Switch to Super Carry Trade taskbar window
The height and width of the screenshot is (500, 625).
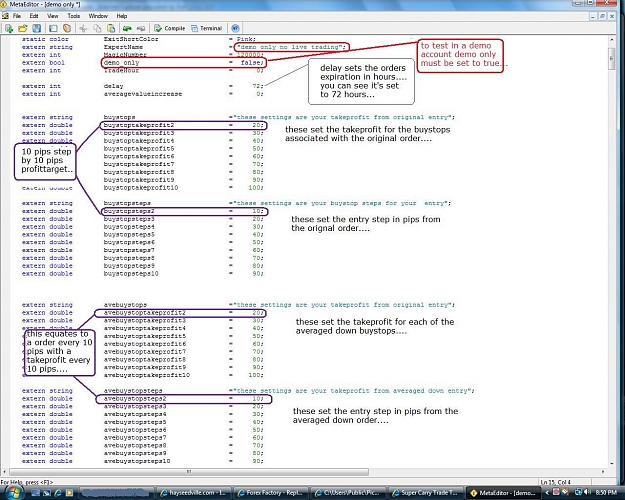425,493
